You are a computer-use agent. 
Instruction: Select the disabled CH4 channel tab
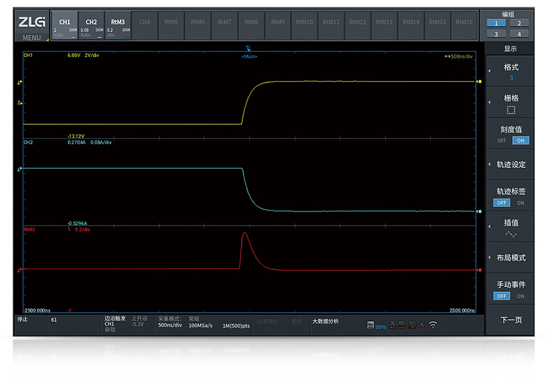click(144, 25)
